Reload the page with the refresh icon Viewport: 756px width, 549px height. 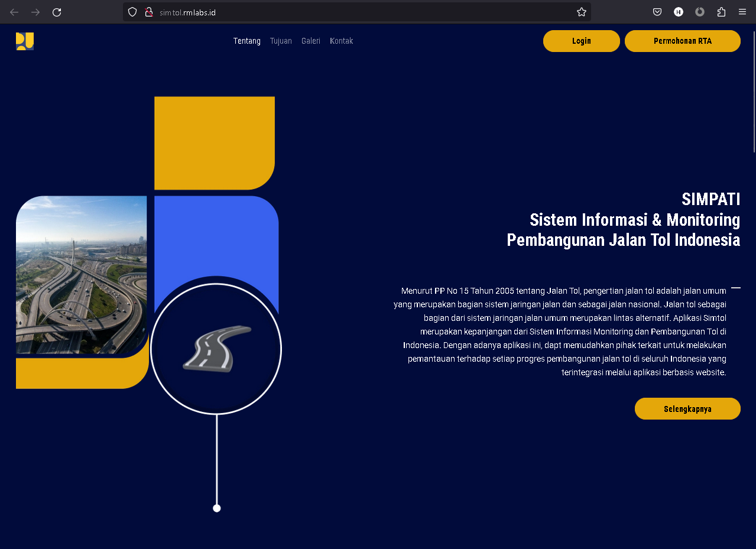pyautogui.click(x=57, y=12)
